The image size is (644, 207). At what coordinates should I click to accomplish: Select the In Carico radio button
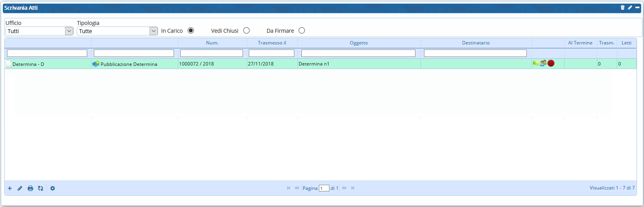click(191, 30)
